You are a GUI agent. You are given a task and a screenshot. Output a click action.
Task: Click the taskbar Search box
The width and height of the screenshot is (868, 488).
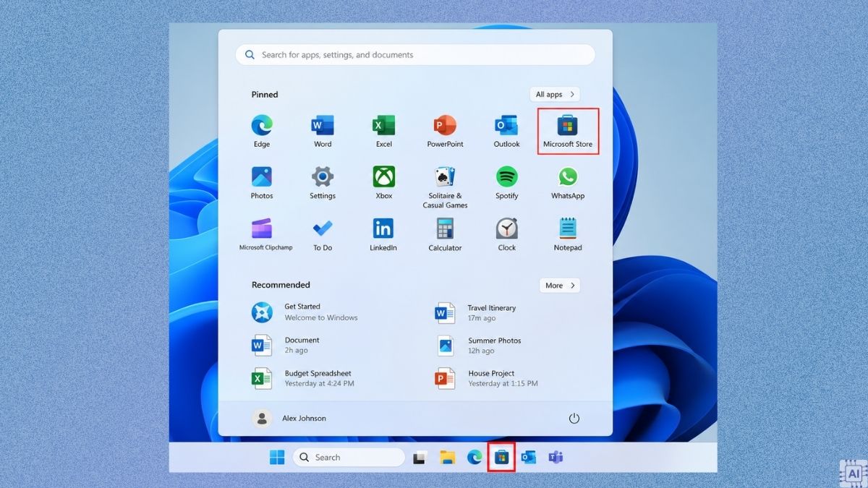(349, 457)
